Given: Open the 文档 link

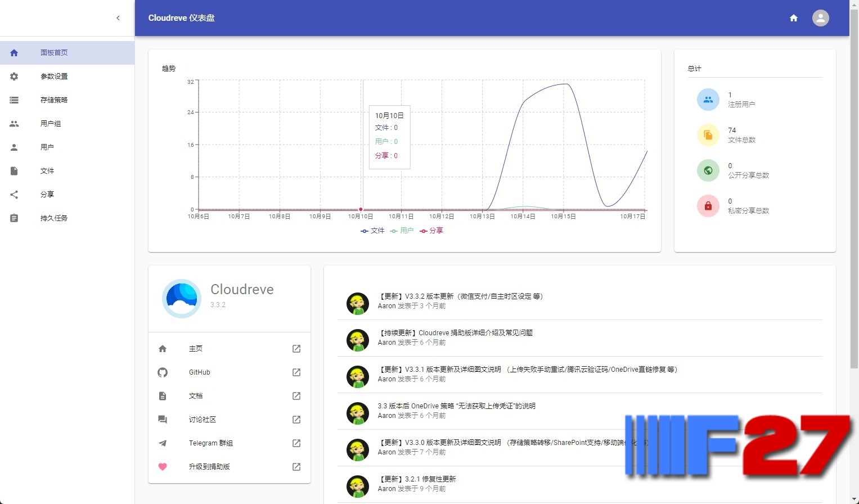Looking at the screenshot, I should click(x=230, y=396).
